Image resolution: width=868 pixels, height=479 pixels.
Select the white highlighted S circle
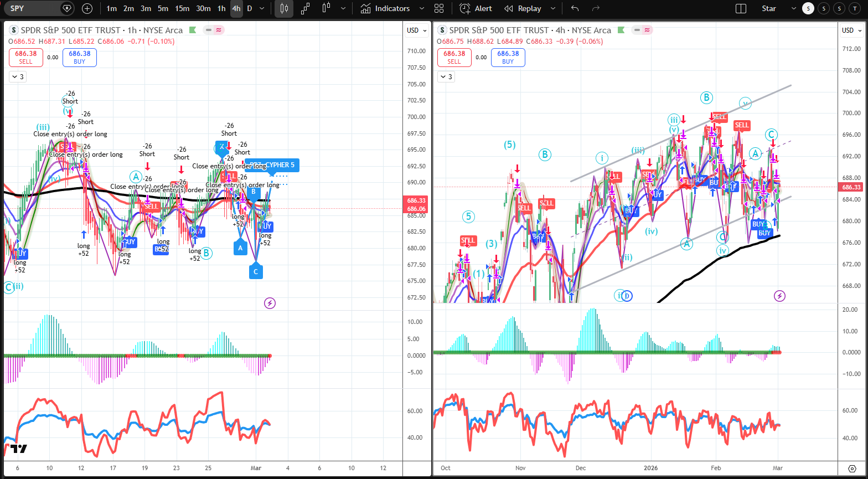[809, 8]
